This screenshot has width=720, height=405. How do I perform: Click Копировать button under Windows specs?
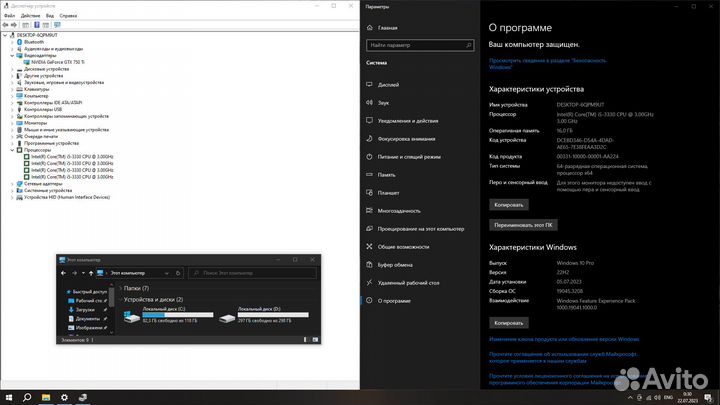click(x=509, y=323)
